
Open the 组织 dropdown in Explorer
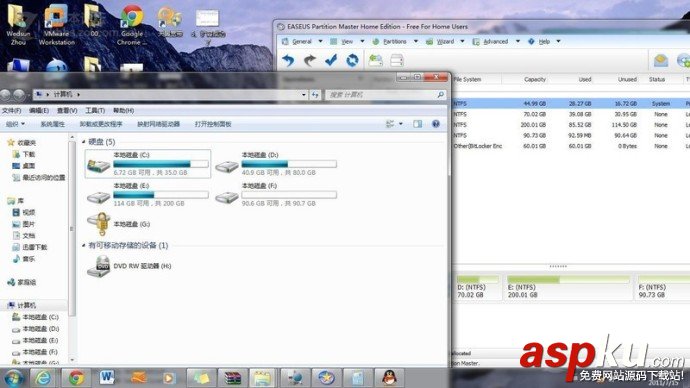tap(15, 124)
